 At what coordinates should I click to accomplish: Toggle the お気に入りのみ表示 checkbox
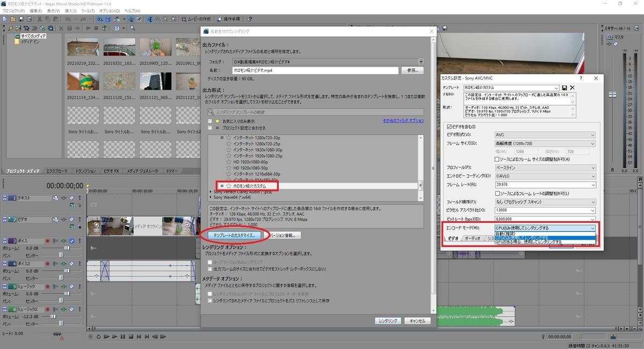pyautogui.click(x=210, y=121)
